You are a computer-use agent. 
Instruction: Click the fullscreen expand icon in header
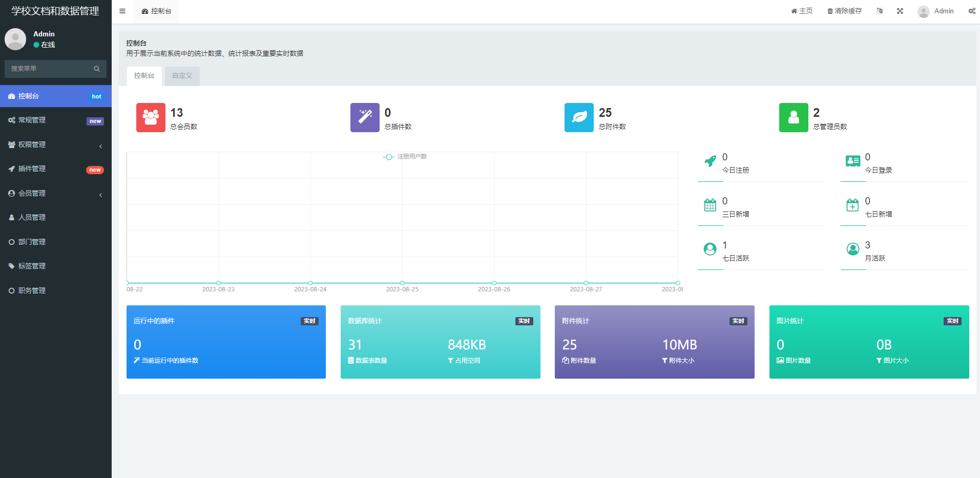pos(900,11)
